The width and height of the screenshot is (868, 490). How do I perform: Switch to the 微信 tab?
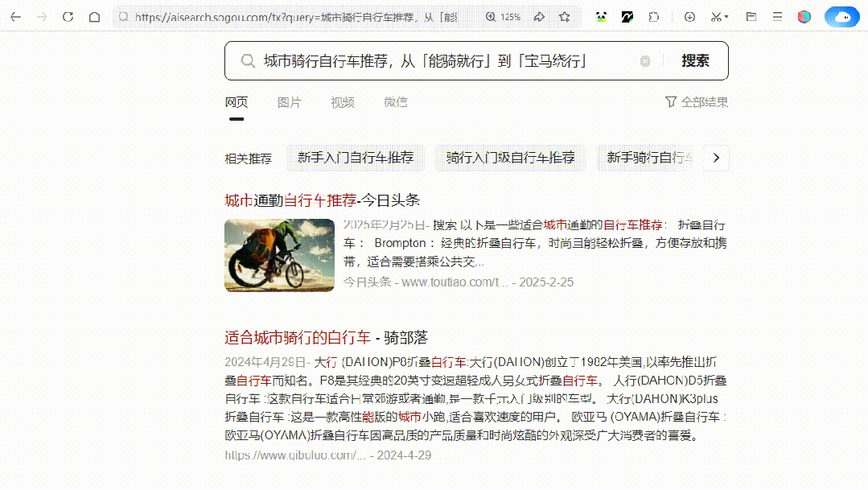coord(396,102)
